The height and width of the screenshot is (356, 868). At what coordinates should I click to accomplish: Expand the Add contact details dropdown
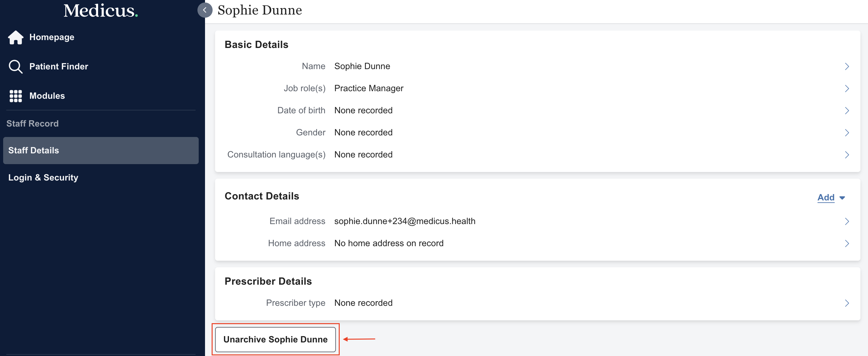point(830,198)
